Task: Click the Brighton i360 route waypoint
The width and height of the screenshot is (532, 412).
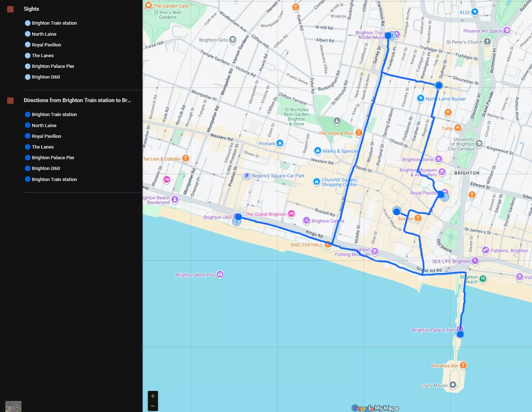Action: (x=238, y=217)
